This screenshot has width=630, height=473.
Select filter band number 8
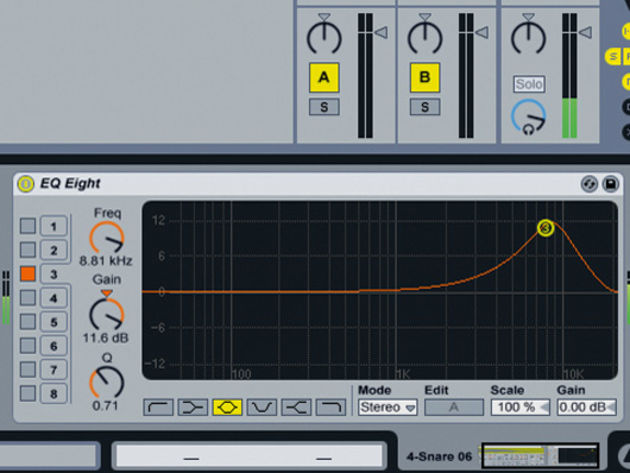click(53, 394)
